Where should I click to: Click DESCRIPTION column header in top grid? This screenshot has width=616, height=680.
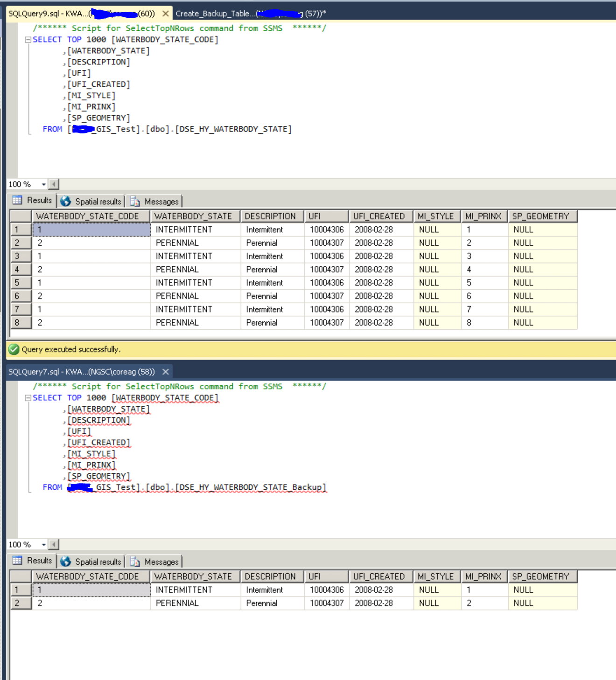(273, 216)
